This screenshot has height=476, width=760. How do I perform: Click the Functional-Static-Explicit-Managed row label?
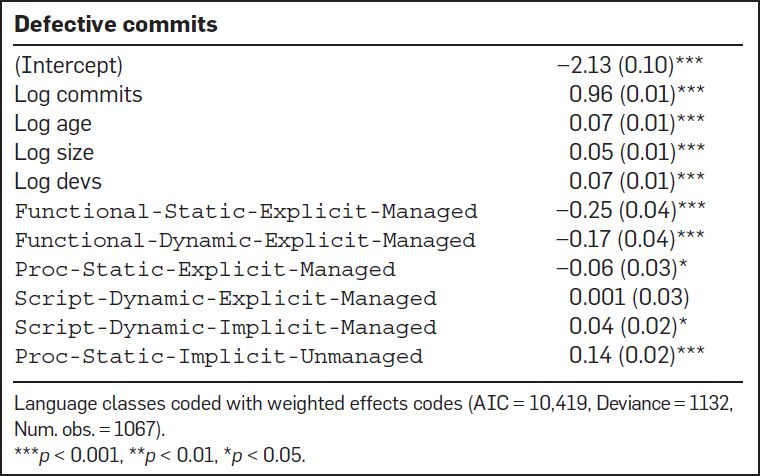point(245,211)
